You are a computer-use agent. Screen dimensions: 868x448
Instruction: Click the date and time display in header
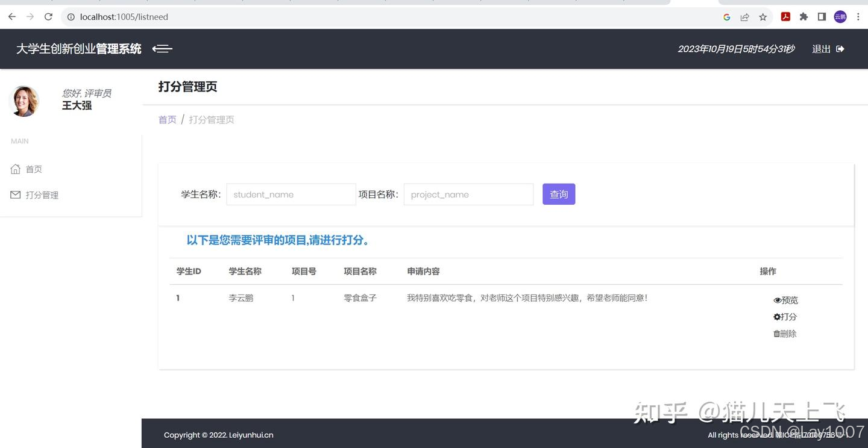click(736, 49)
